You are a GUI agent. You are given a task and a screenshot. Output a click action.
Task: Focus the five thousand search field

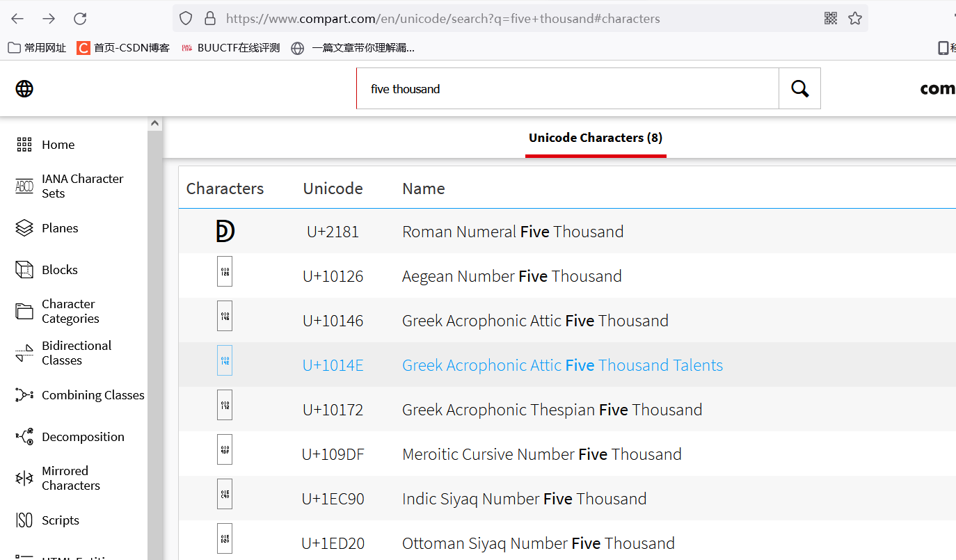point(568,88)
